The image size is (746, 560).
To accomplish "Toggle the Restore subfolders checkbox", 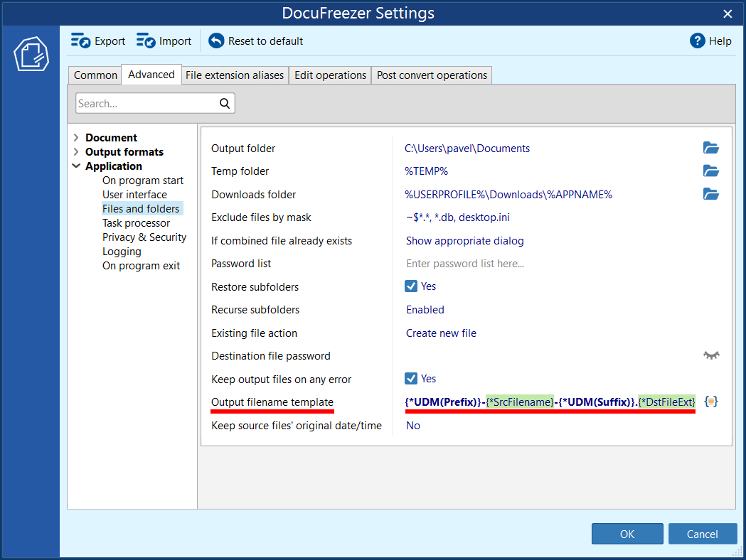I will (x=411, y=286).
